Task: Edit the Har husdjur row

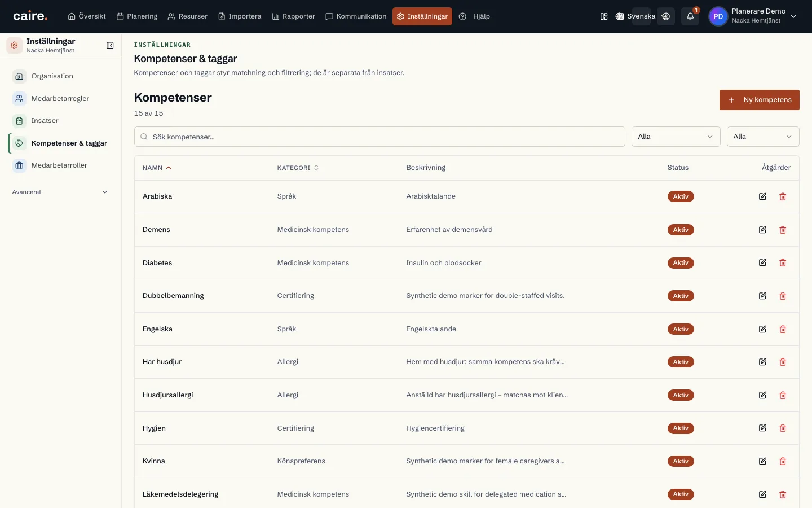Action: point(762,362)
